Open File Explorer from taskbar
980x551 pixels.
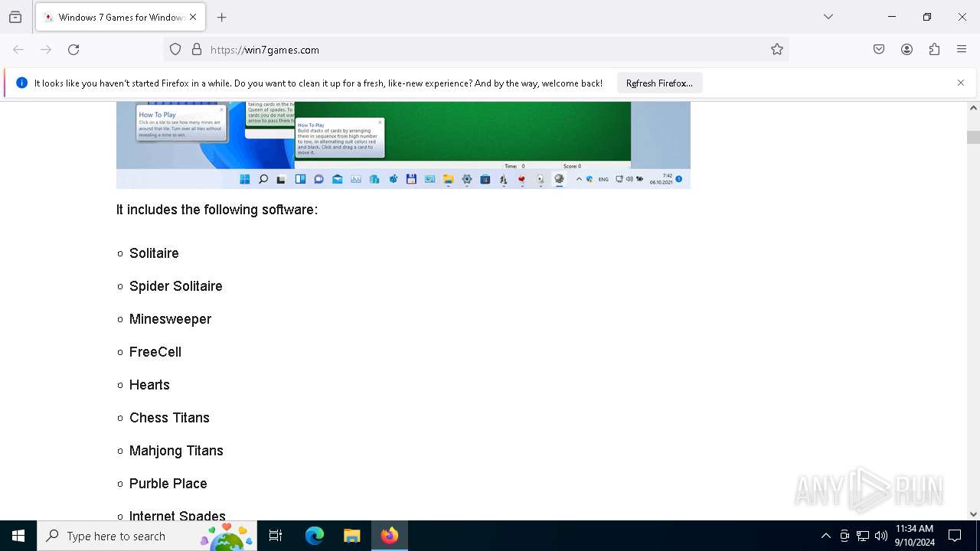(351, 536)
